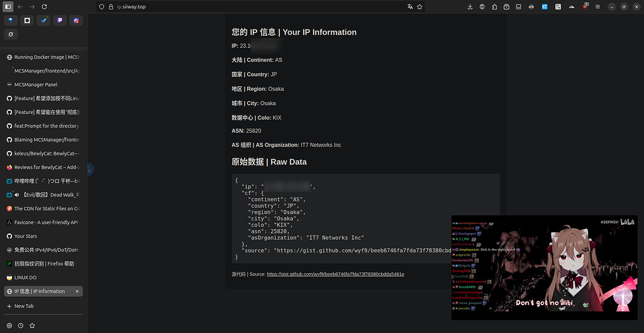Switch to Running Docker Image tab
Screen dimensions: 644x333
[43, 57]
